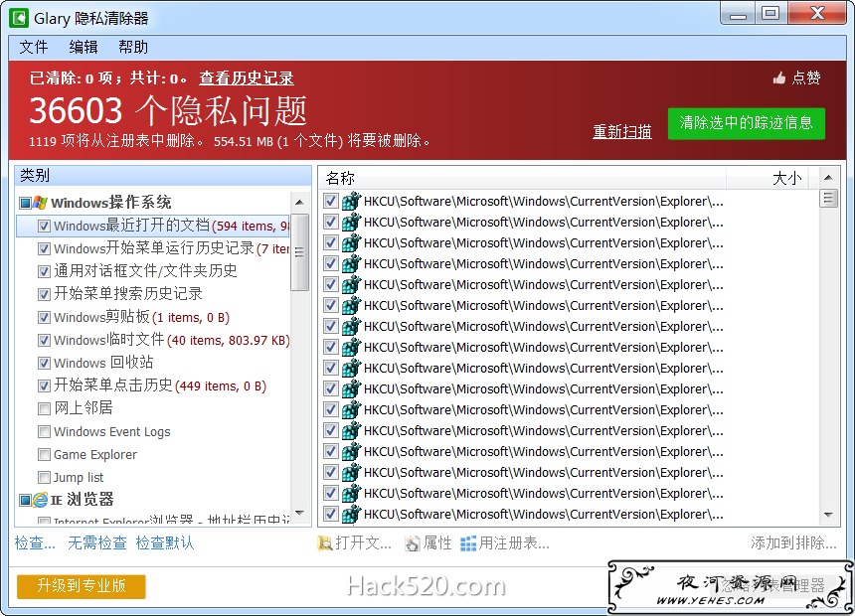Open file location via the 打开文... icon

coord(325,542)
